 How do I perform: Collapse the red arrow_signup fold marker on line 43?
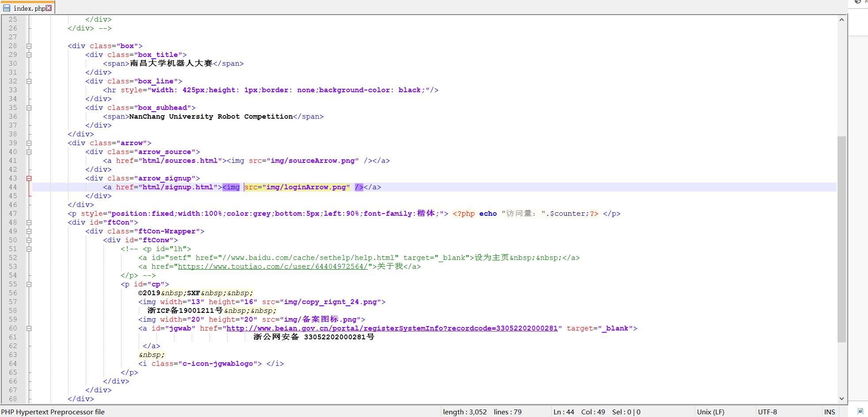(x=29, y=178)
